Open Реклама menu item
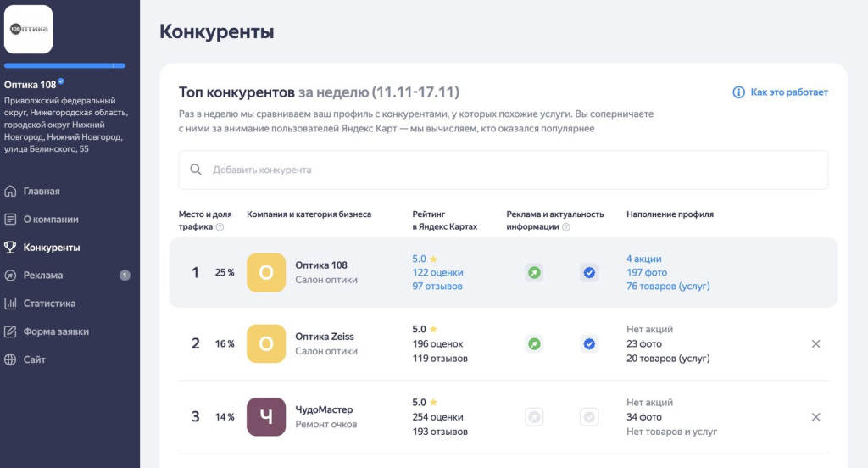 coord(43,276)
